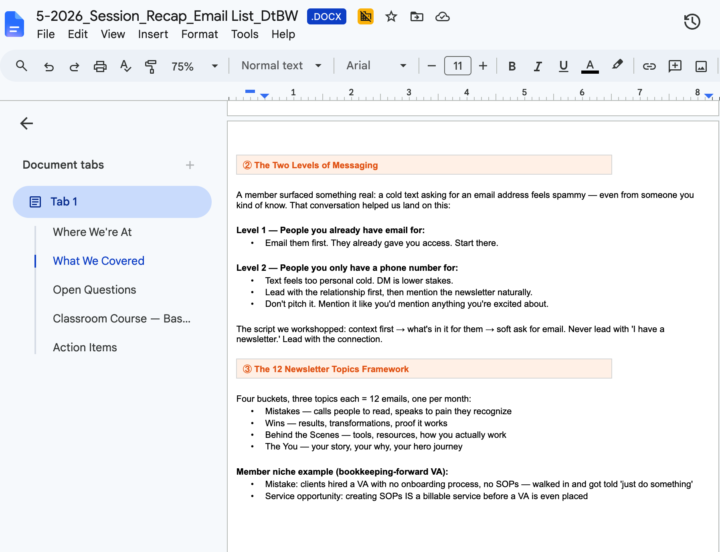Select the paint format tool
The height and width of the screenshot is (552, 720).
point(151,67)
